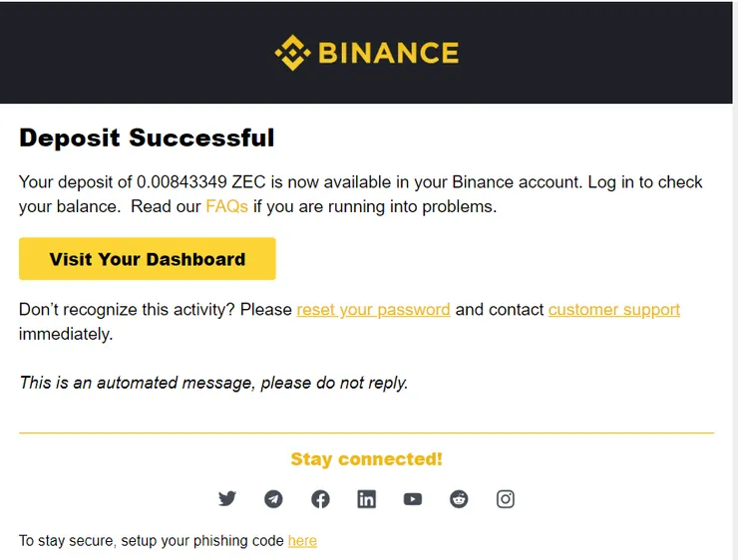Click the 'To stay secure' footer text
Image resolution: width=738 pixels, height=560 pixels.
152,541
